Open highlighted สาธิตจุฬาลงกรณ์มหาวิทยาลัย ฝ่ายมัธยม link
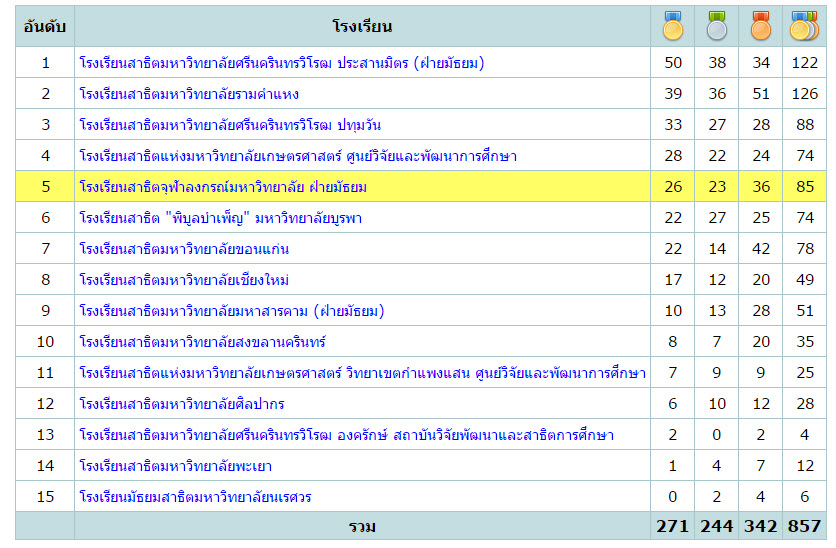This screenshot has height=548, width=836. [223, 187]
